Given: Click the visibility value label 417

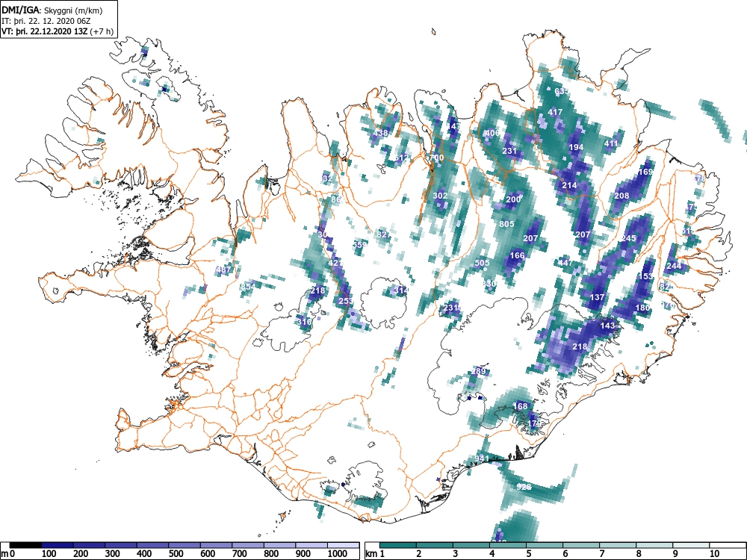Looking at the screenshot, I should coord(555,113).
